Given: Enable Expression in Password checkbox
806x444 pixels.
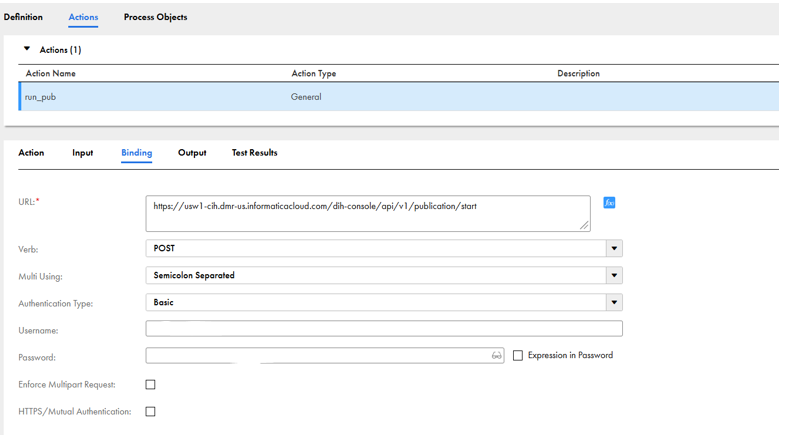Looking at the screenshot, I should pos(518,356).
